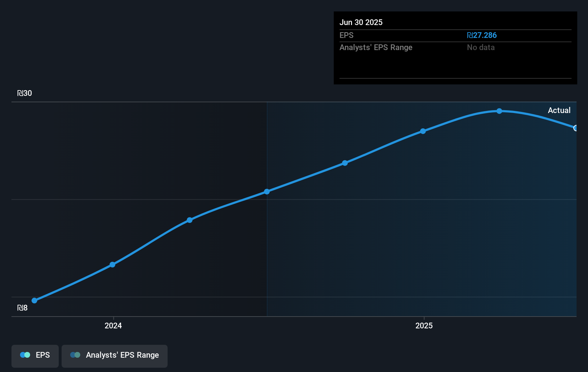Select the peak EPS data point marker

pos(499,111)
